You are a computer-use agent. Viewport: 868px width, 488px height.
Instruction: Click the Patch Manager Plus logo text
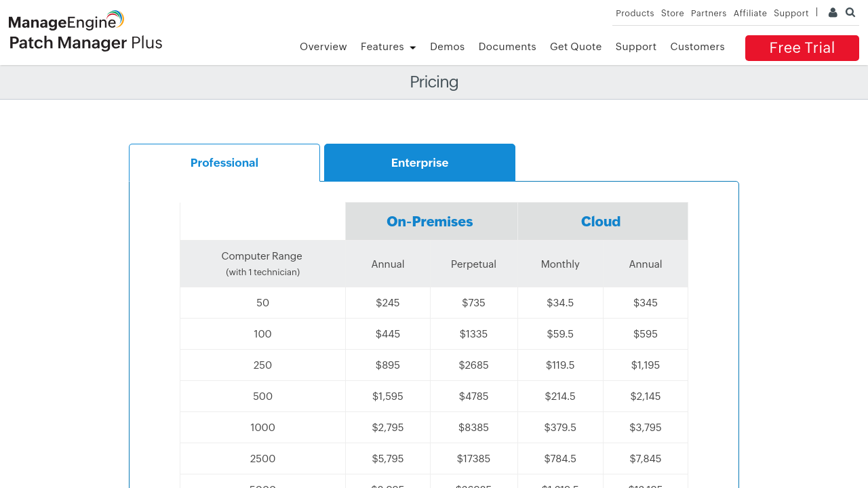85,42
